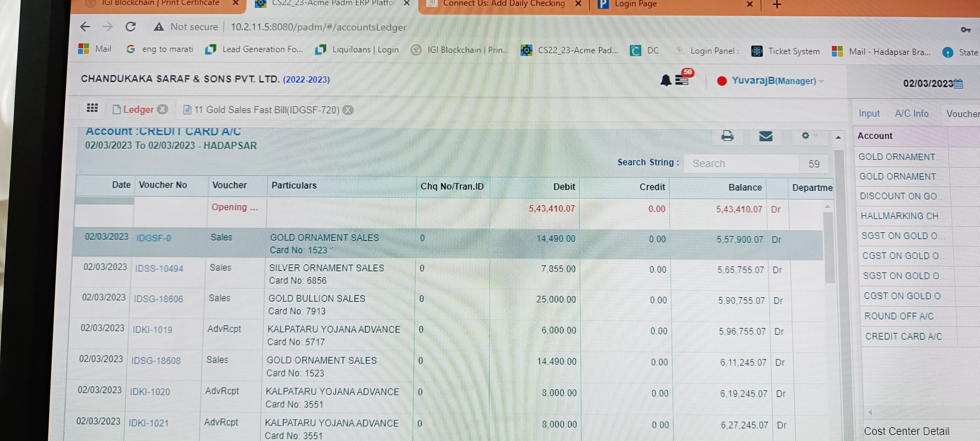Image resolution: width=980 pixels, height=441 pixels.
Task: Close the Gold Sales Fast Bill tab
Action: (x=348, y=110)
